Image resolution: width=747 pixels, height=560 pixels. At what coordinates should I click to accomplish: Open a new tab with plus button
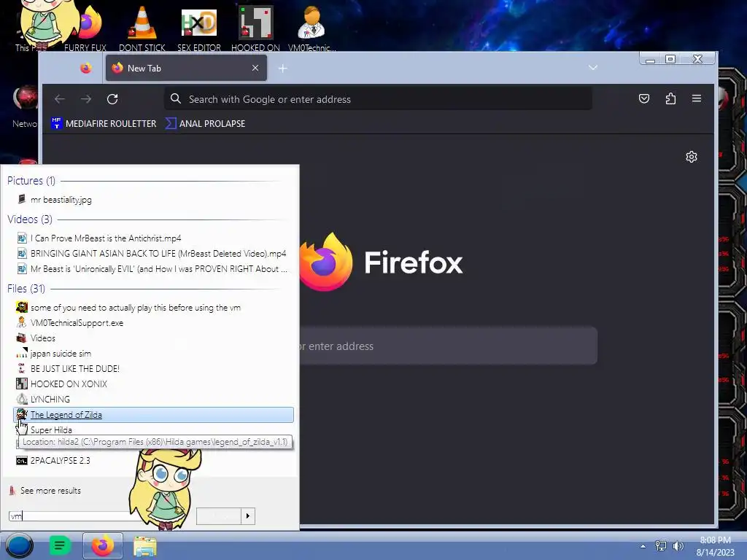coord(282,69)
